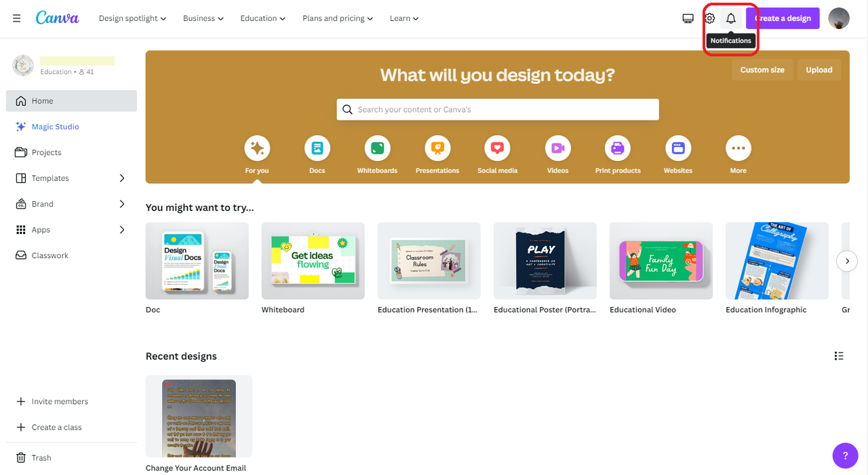Screen dimensions: 868x475
Task: Click the Recent designs heading
Action: [x=181, y=356]
